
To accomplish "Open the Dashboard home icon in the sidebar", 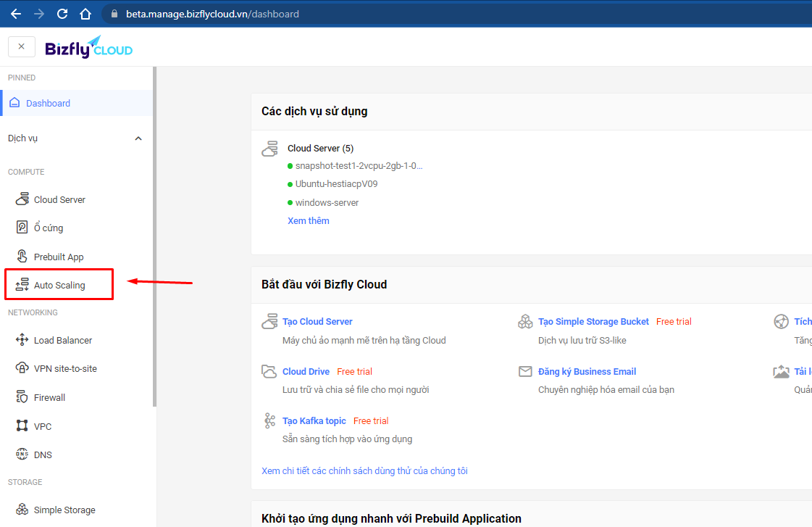I will point(15,103).
